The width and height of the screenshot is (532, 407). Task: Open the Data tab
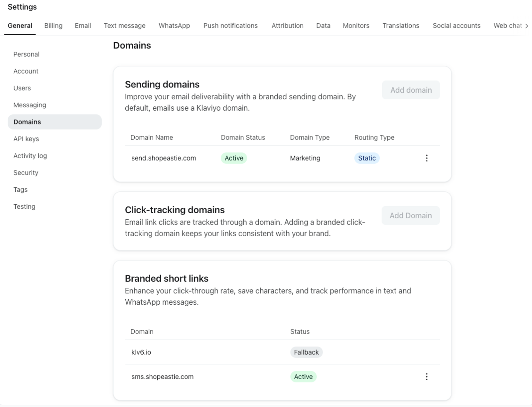point(323,26)
